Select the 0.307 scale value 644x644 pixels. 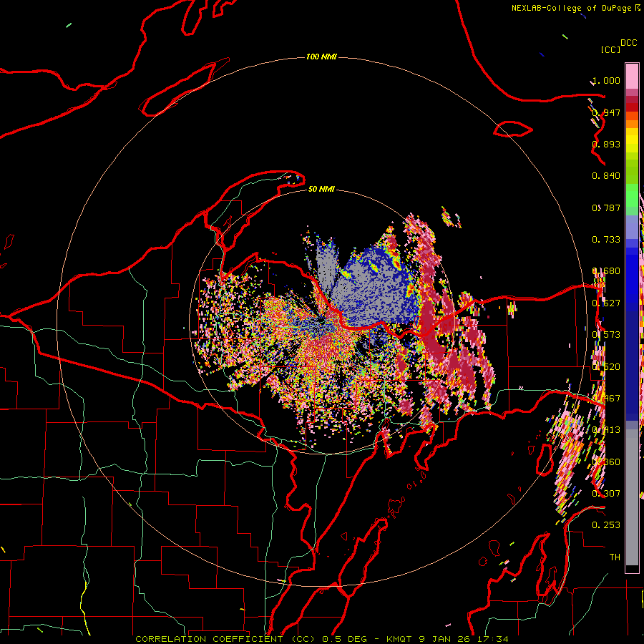606,494
